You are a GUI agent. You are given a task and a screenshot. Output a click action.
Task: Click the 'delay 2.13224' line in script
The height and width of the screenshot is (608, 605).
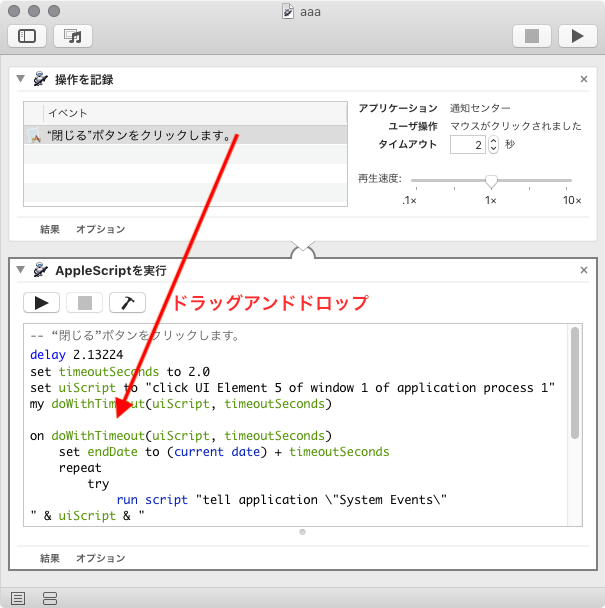[77, 355]
